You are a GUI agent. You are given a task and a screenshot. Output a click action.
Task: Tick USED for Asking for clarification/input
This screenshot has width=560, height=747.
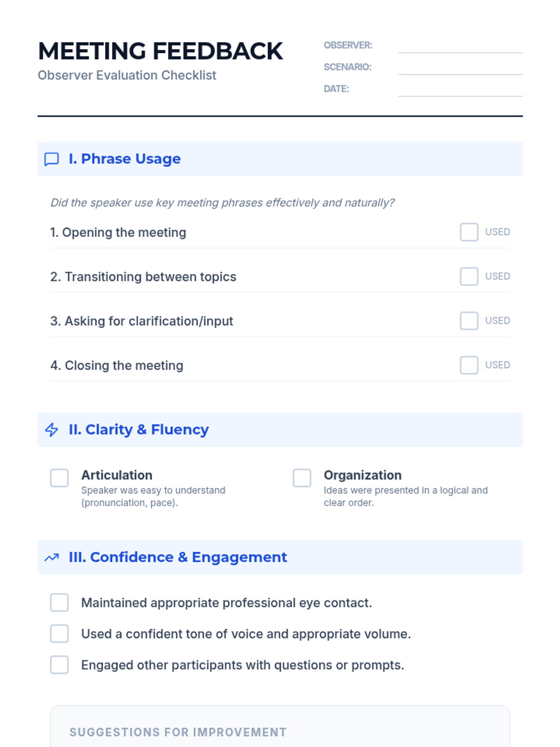click(469, 321)
